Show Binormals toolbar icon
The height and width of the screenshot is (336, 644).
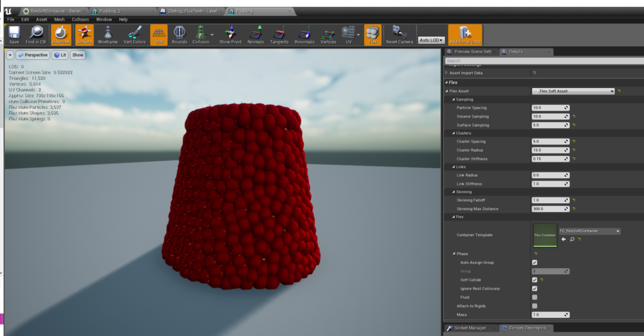(x=304, y=35)
